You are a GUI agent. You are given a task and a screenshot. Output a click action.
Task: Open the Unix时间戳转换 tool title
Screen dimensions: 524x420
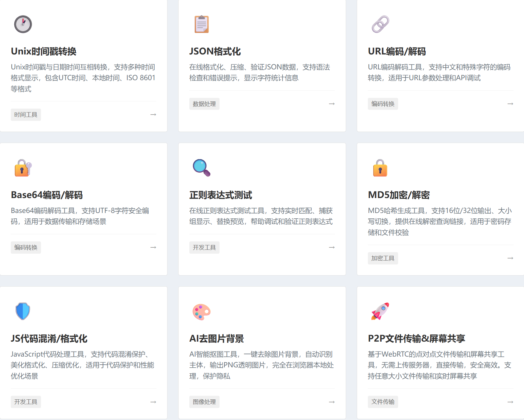point(44,51)
